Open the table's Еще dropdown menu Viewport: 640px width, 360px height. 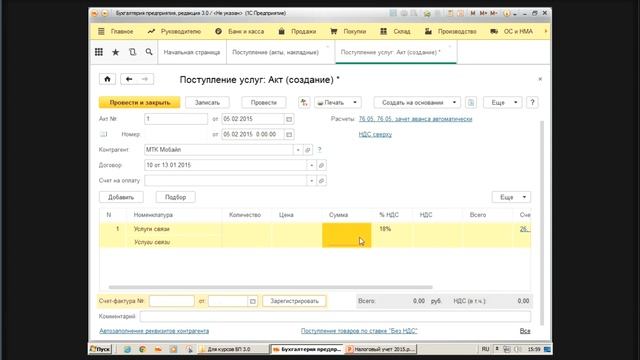click(x=511, y=197)
